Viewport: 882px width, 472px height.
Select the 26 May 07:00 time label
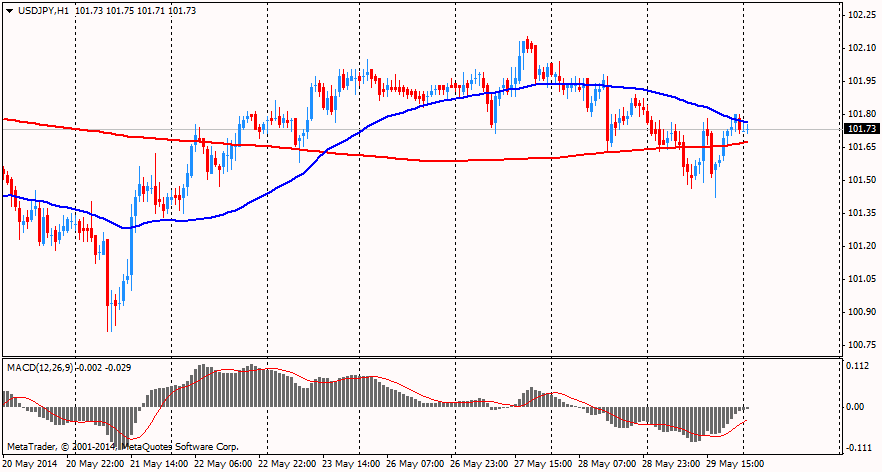click(x=416, y=464)
